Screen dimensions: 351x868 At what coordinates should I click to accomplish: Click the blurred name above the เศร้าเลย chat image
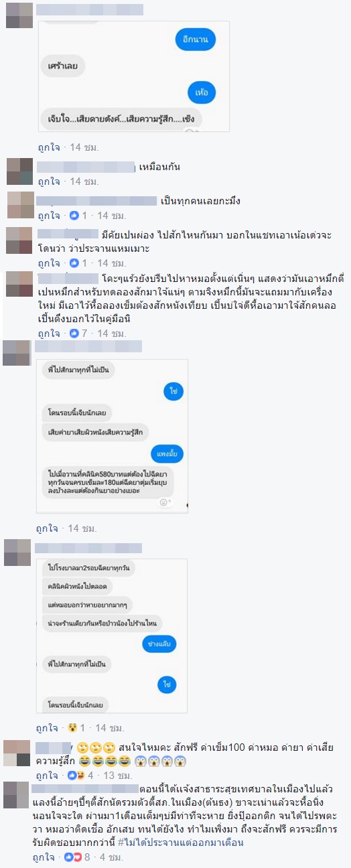point(90,9)
